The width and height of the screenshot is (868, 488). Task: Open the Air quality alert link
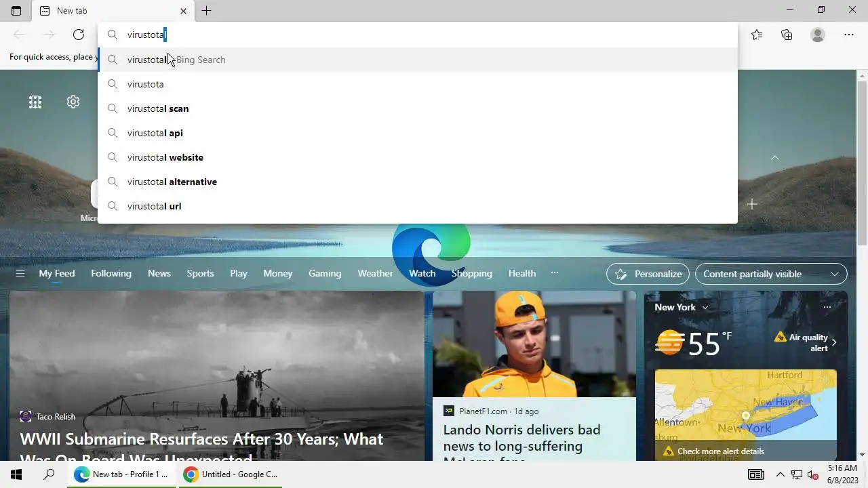pyautogui.click(x=806, y=342)
